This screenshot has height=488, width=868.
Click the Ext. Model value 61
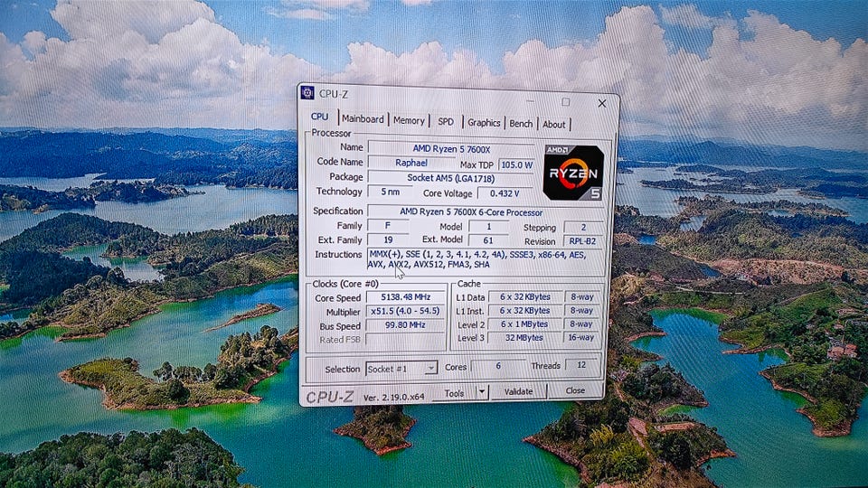(x=487, y=240)
